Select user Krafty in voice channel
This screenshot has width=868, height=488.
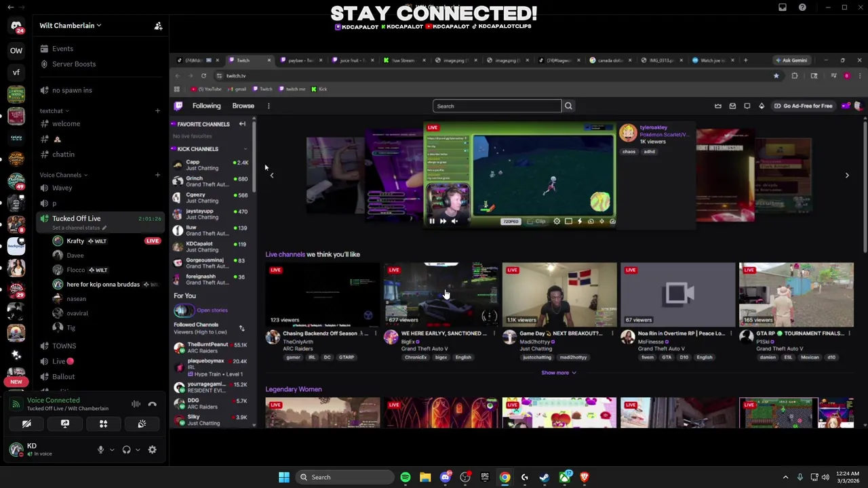pyautogui.click(x=75, y=241)
